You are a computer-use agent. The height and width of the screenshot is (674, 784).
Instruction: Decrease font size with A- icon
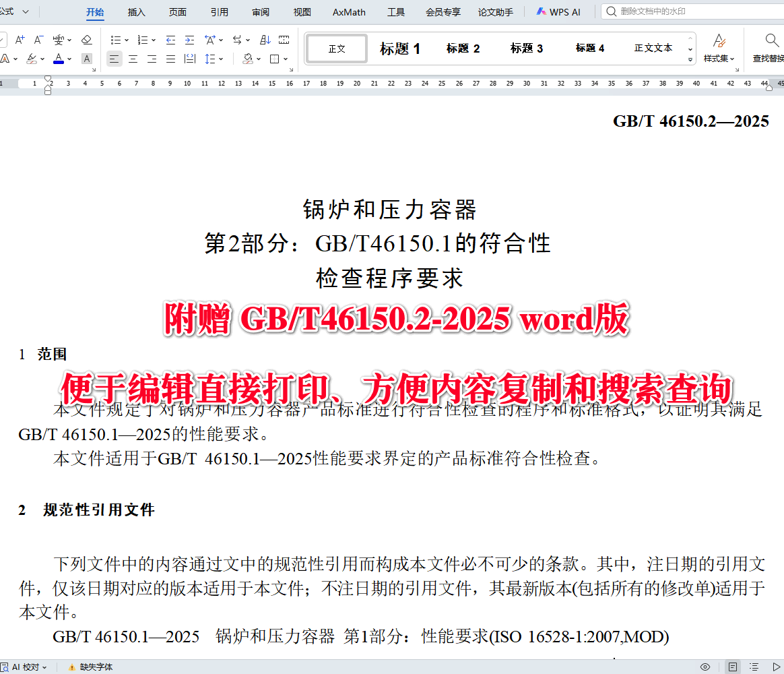(38, 40)
